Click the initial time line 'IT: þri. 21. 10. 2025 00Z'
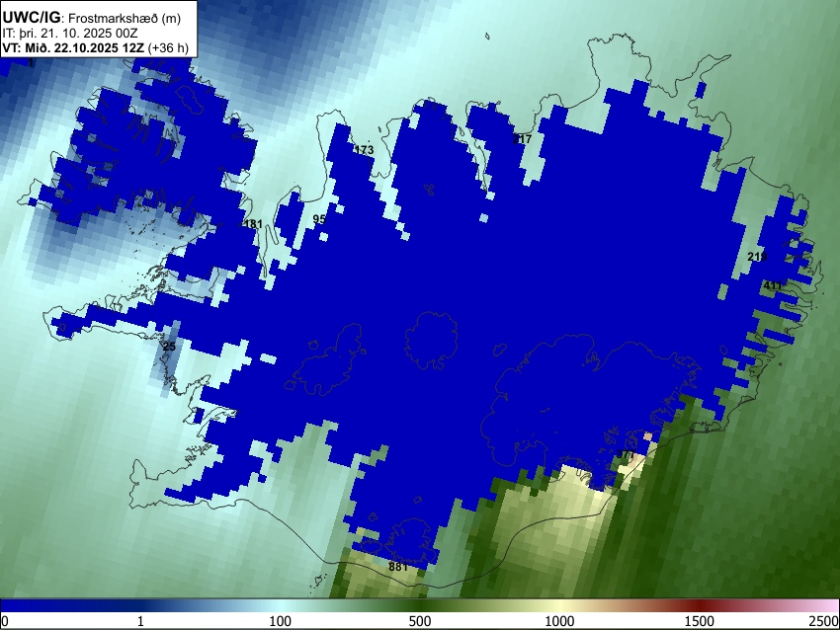 [x=70, y=34]
